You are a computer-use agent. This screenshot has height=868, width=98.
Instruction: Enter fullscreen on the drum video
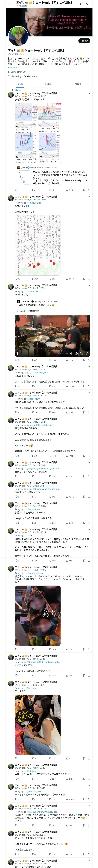[x=87, y=353]
